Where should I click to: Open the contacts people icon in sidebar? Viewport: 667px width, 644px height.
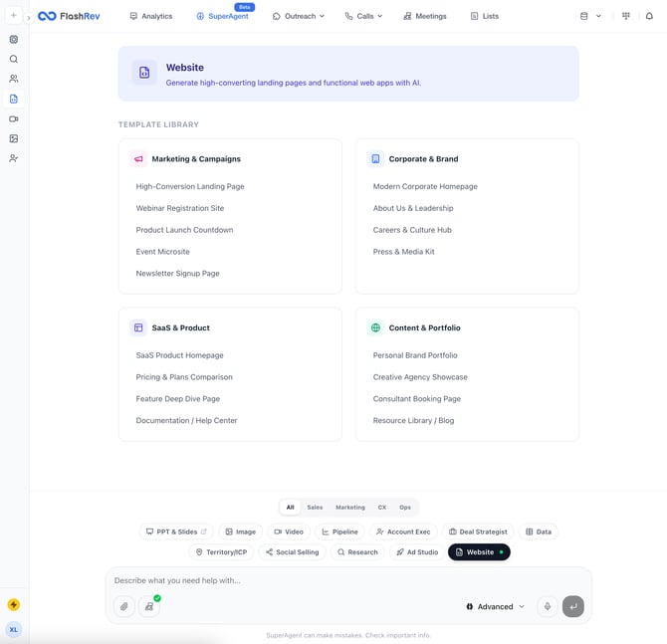[14, 79]
